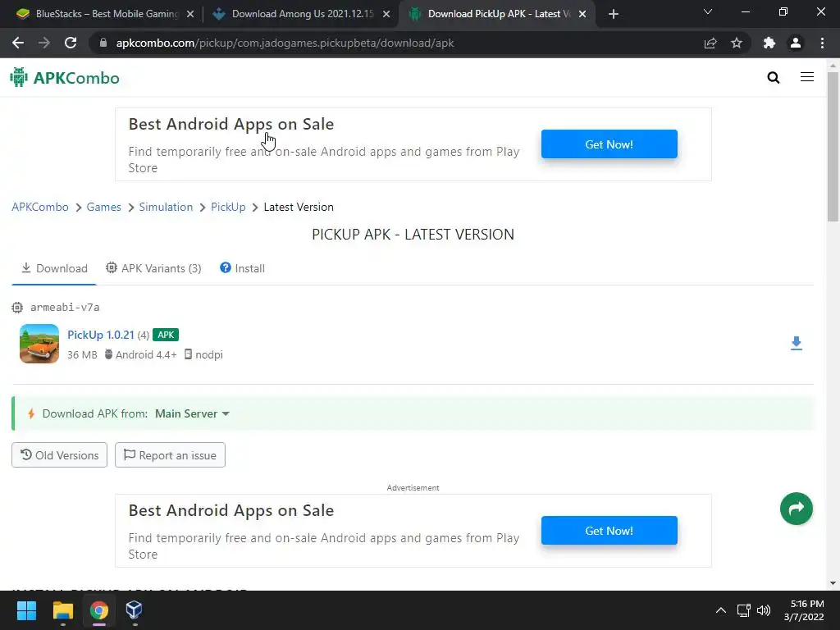Screen dimensions: 840x630
Task: Follow the PickUp breadcrumb link
Action: pyautogui.click(x=228, y=207)
